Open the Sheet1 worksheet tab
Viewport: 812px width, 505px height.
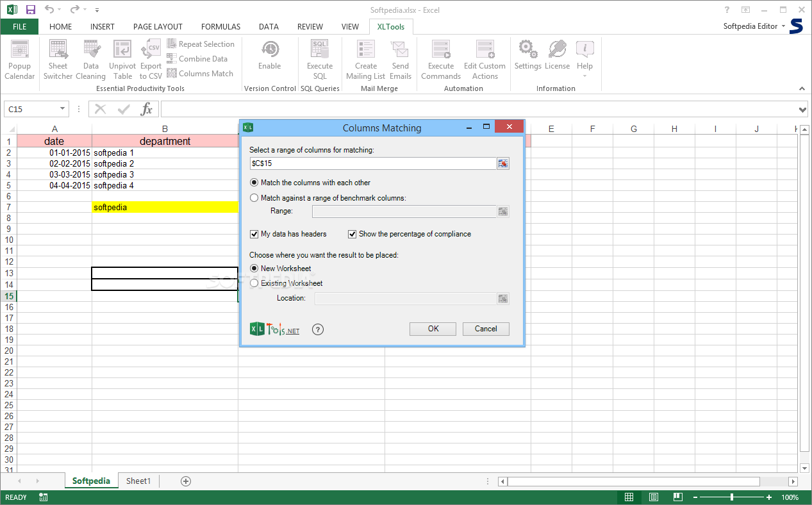138,481
